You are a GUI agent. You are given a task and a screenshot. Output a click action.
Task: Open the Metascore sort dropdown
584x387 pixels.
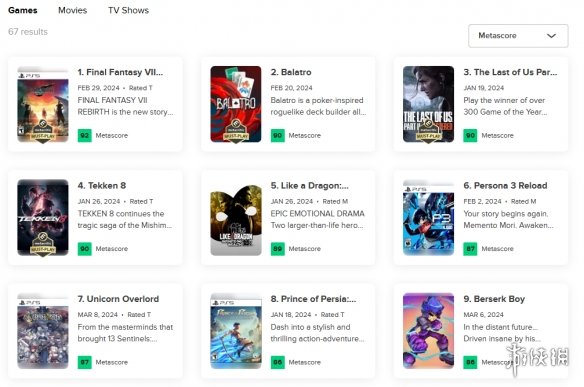click(x=518, y=36)
